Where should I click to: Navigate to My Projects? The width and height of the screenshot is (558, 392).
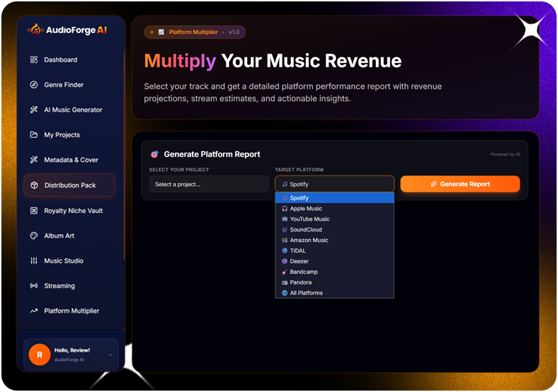69,135
